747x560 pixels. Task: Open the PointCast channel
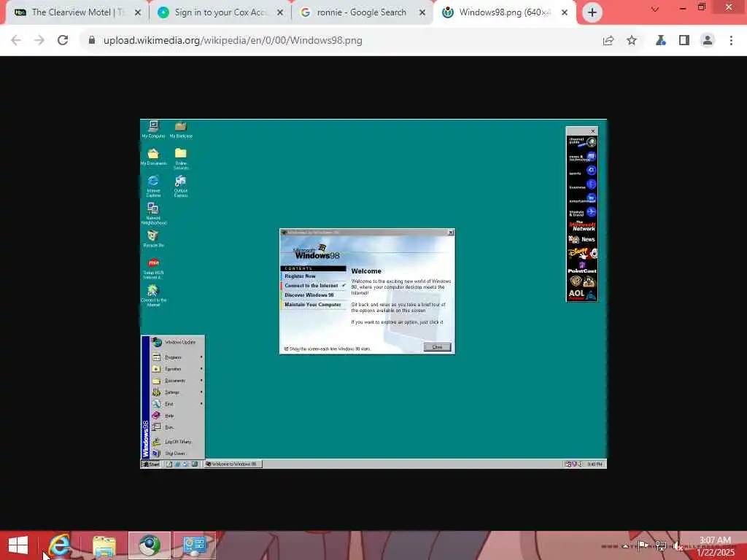click(582, 268)
